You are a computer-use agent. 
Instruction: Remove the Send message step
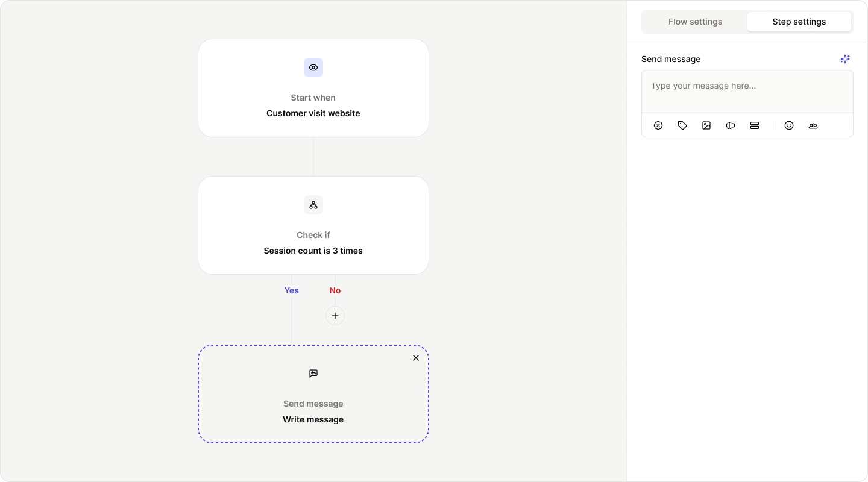click(416, 358)
